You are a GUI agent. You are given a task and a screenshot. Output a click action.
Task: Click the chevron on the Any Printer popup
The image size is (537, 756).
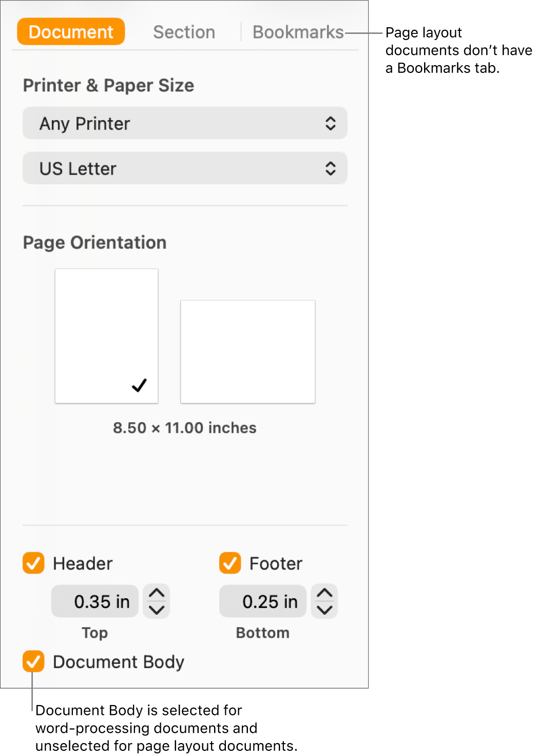pos(332,123)
